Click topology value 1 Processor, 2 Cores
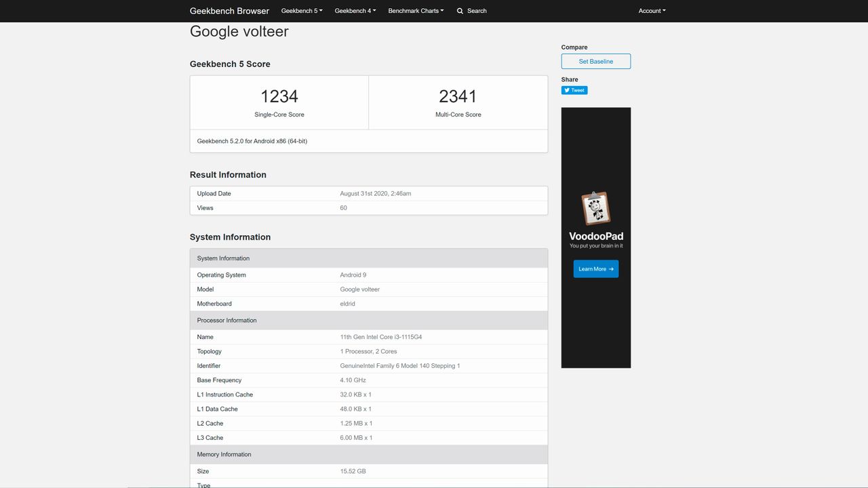 point(369,352)
